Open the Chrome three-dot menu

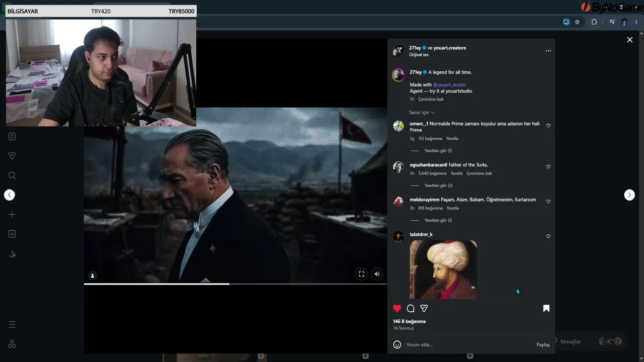click(x=636, y=22)
